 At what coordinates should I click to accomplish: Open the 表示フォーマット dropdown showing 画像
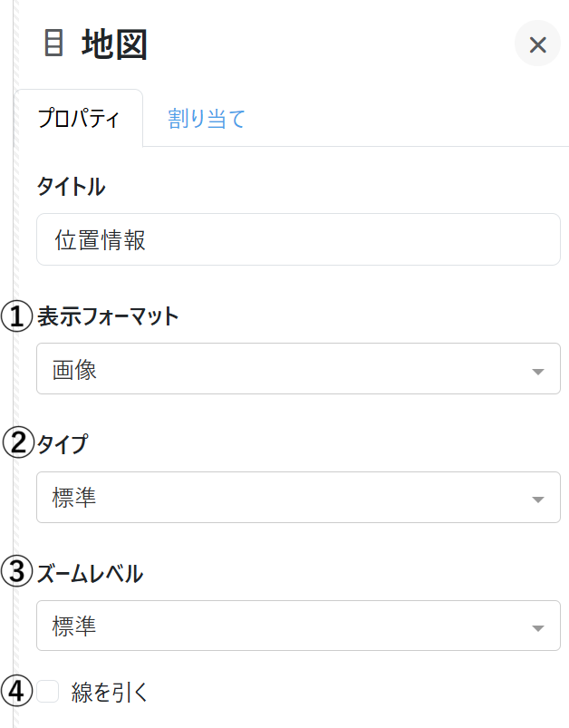tap(281, 369)
